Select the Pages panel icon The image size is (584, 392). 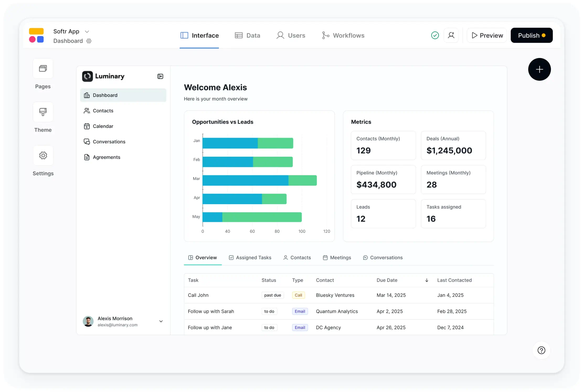[x=43, y=68]
